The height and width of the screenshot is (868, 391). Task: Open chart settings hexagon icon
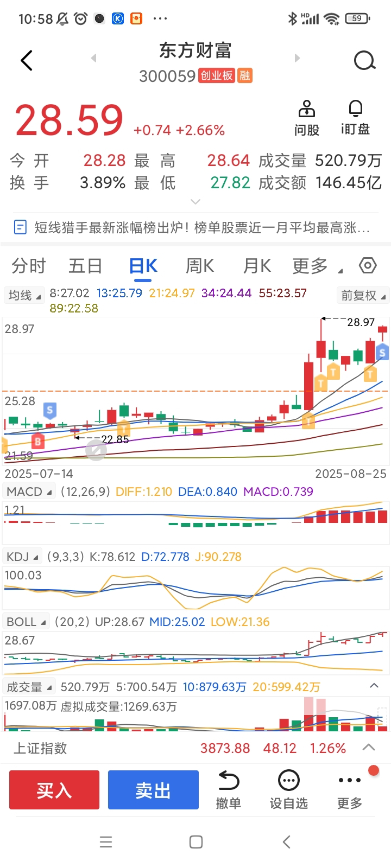[368, 265]
